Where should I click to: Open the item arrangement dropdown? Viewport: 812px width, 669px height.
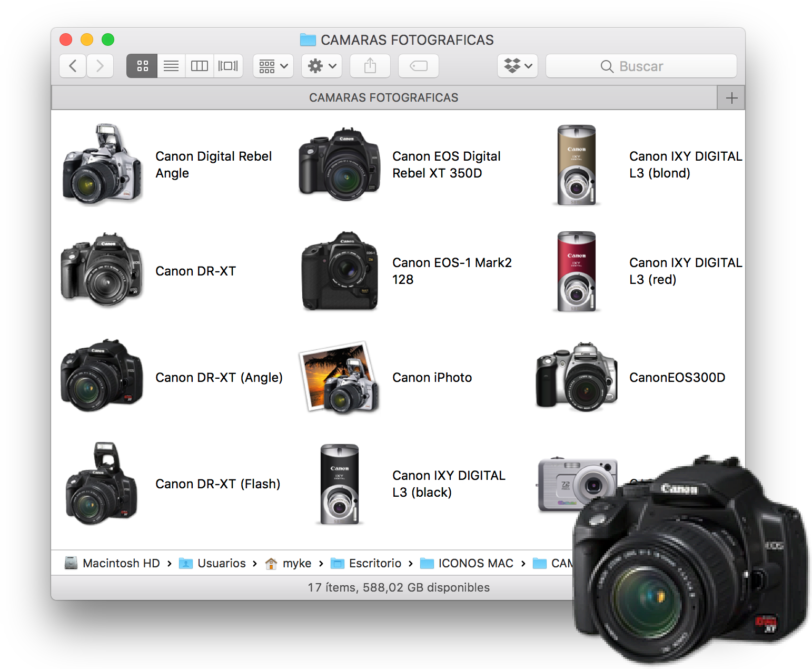(273, 66)
